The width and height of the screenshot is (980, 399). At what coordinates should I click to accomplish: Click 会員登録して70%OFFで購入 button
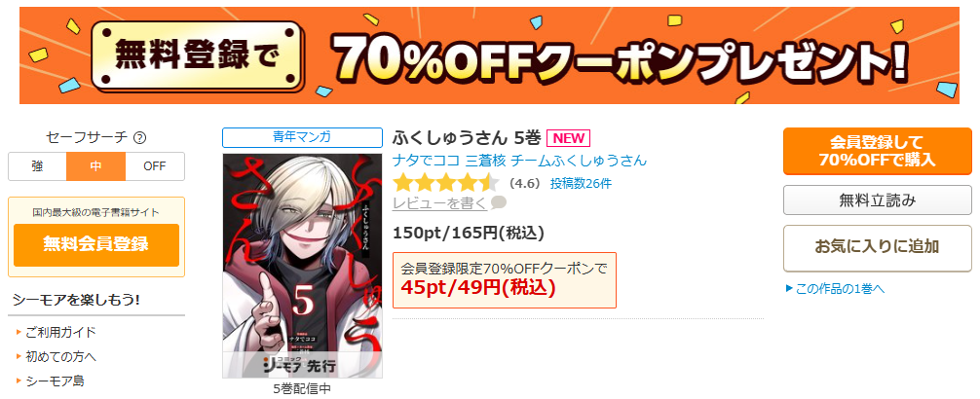click(x=878, y=151)
